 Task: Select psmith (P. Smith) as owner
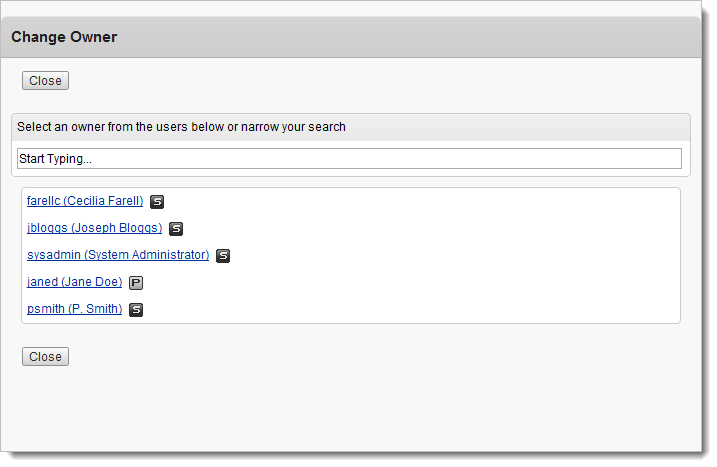pyautogui.click(x=75, y=309)
